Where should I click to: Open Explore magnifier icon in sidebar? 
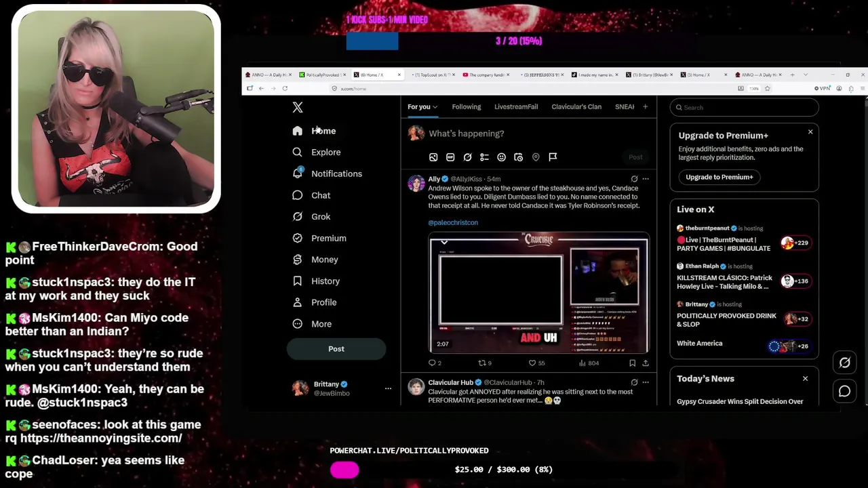tap(297, 152)
